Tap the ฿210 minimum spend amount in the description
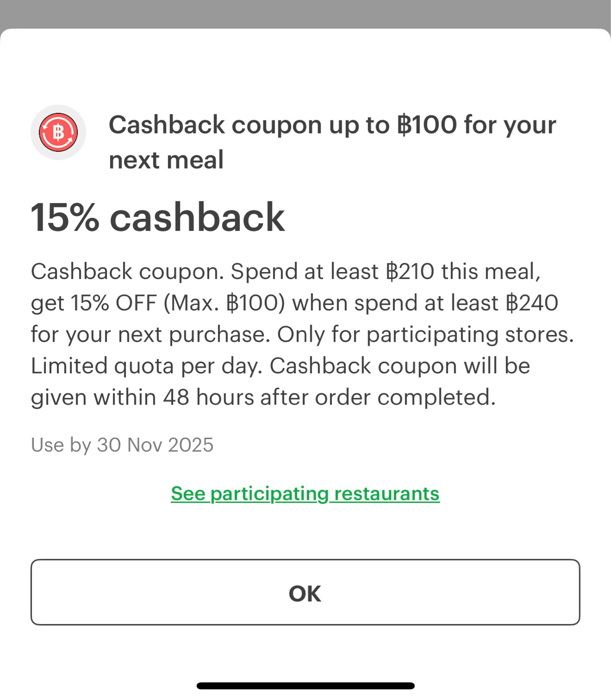Viewport: 611px width, 700px height. [x=410, y=272]
